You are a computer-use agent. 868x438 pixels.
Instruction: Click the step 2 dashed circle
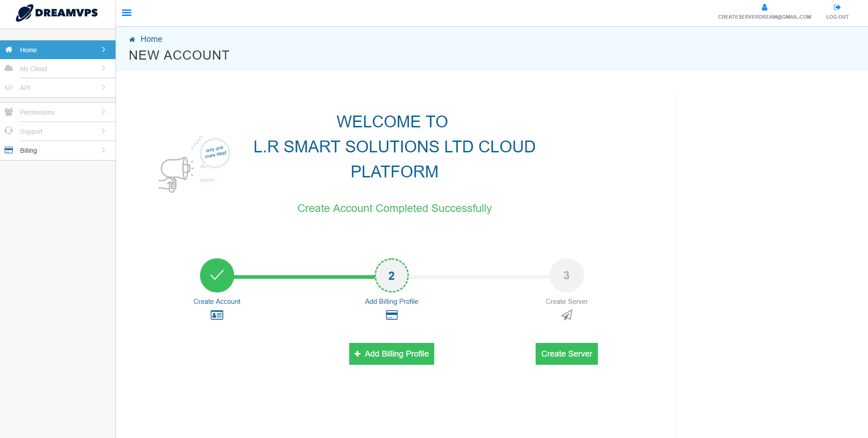pos(391,275)
